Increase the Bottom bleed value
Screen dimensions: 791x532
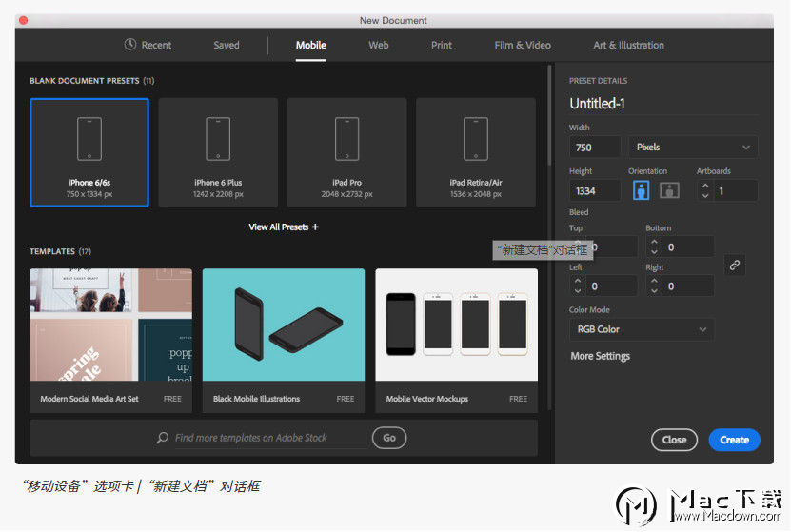pos(654,242)
